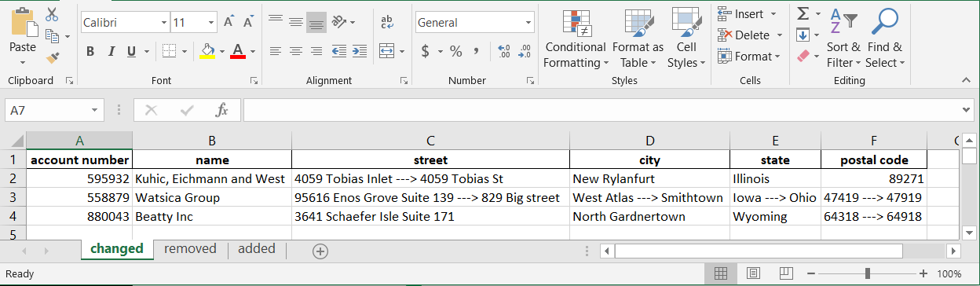Expand the General number format dropdown

(528, 23)
